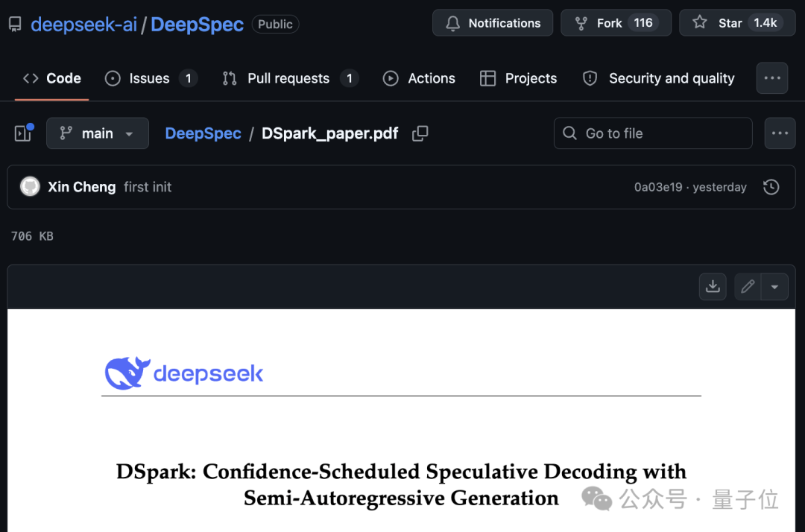Expand the edit options dropdown arrow
The height and width of the screenshot is (532, 805).
coord(774,286)
